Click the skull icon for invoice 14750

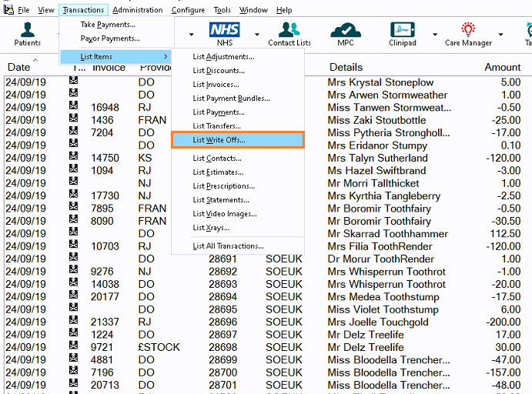[74, 158]
